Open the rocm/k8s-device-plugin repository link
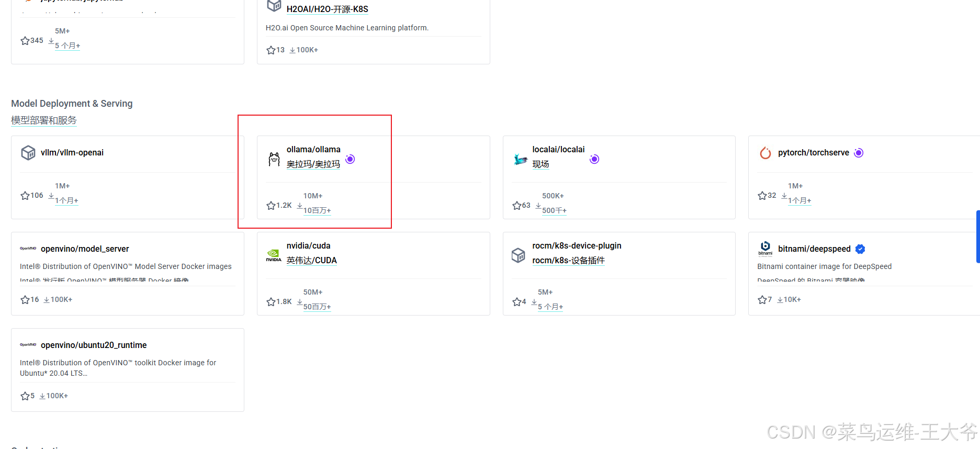The width and height of the screenshot is (980, 449). pos(577,246)
